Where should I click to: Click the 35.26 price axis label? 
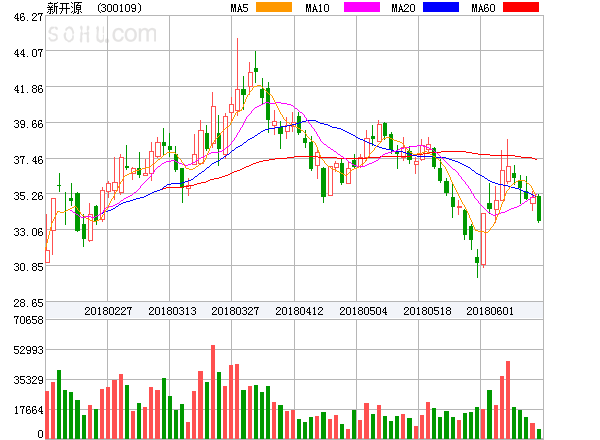(28, 196)
